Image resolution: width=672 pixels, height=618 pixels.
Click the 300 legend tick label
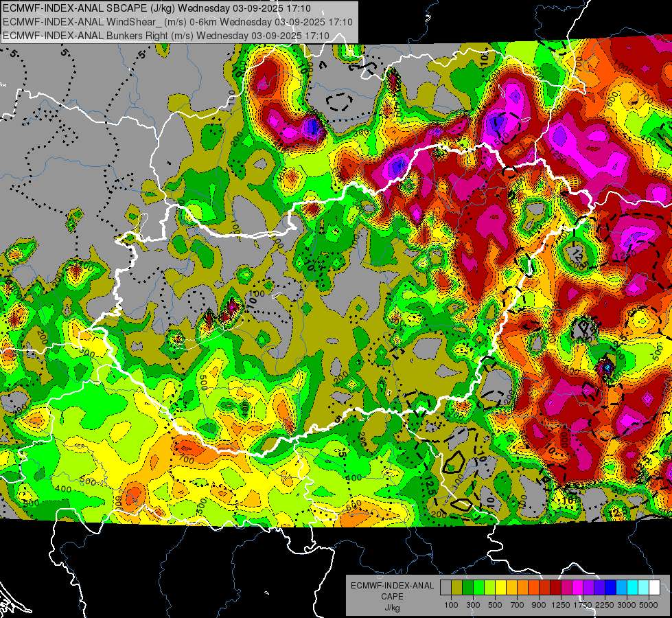coord(473,605)
